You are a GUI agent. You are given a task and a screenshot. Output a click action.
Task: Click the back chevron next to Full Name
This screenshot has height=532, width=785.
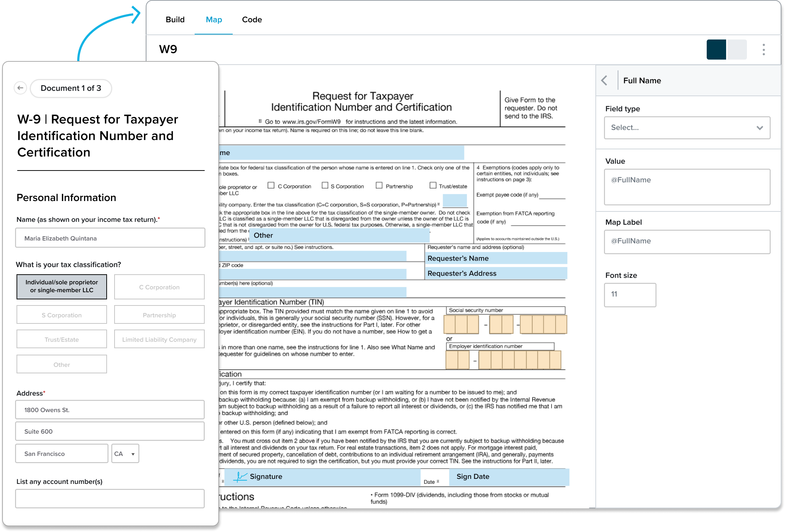pos(605,80)
